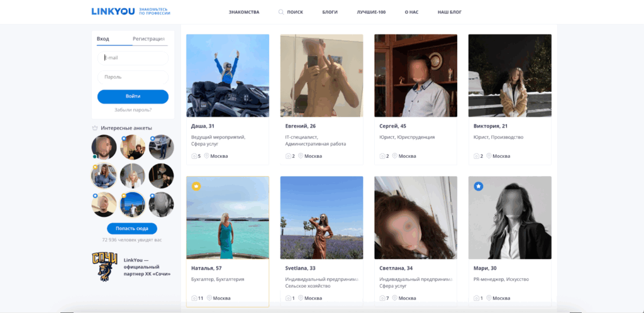Image resolution: width=644 pixels, height=313 pixels.
Task: Click the Попасть сюда button
Action: pos(132,229)
